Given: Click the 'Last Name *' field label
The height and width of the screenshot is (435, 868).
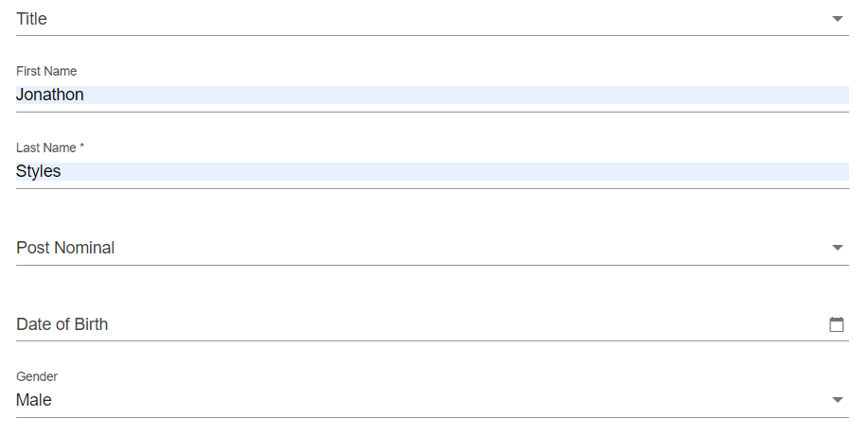Looking at the screenshot, I should pyautogui.click(x=50, y=148).
